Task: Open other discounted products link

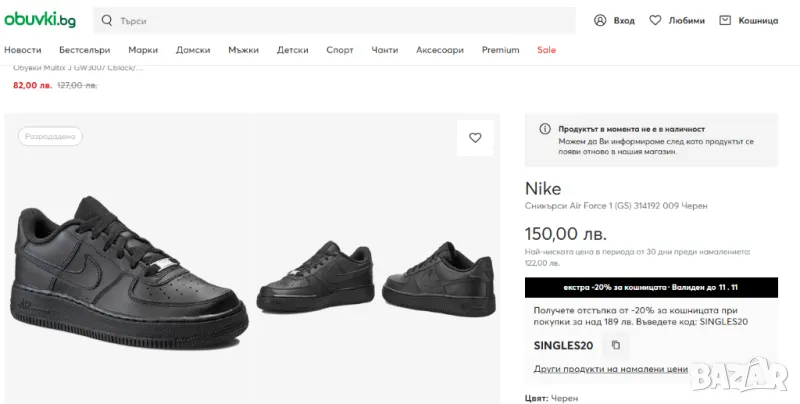Action: [611, 369]
